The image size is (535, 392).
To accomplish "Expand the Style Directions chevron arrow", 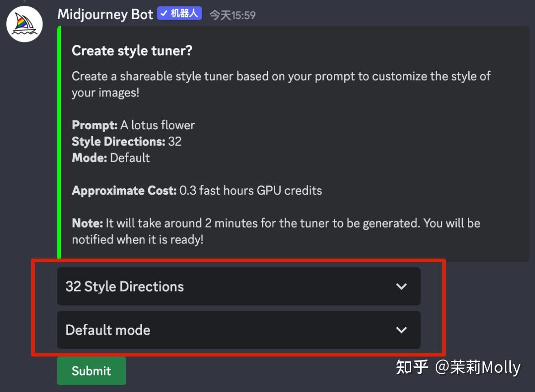I will pyautogui.click(x=401, y=286).
